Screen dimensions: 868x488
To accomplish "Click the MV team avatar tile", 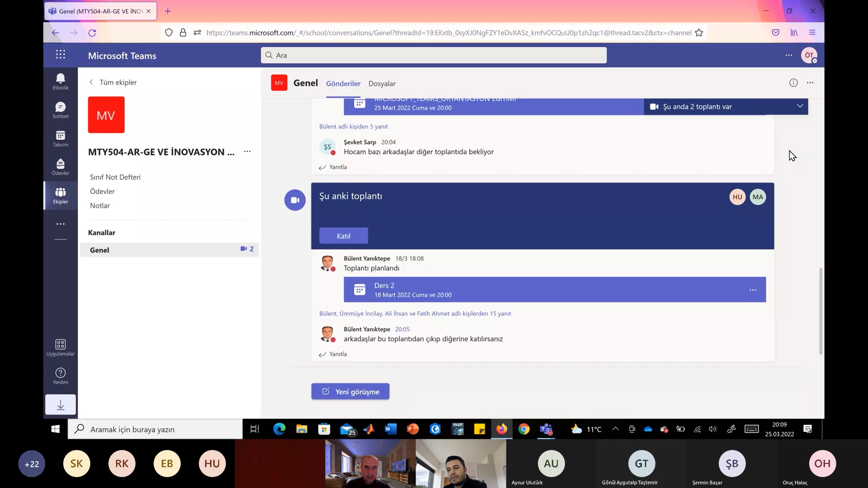I will pos(106,115).
